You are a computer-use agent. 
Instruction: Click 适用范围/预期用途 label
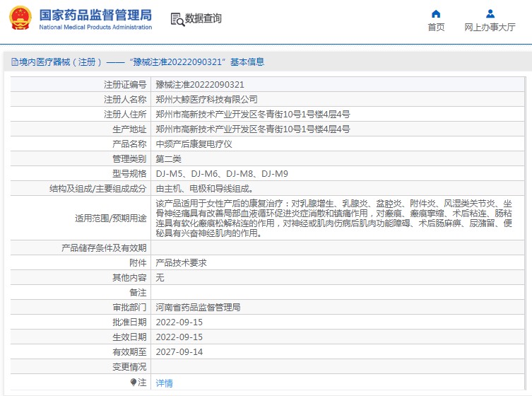pyautogui.click(x=111, y=219)
